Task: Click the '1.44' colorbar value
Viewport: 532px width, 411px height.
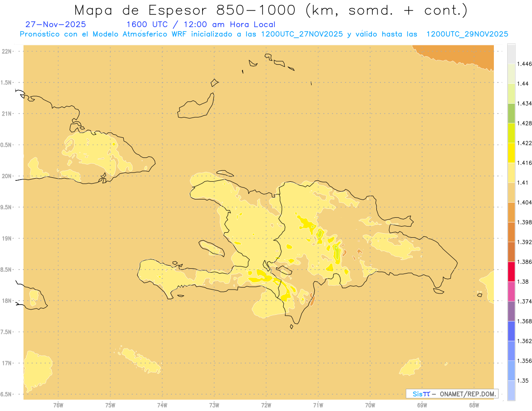Action: coord(523,84)
